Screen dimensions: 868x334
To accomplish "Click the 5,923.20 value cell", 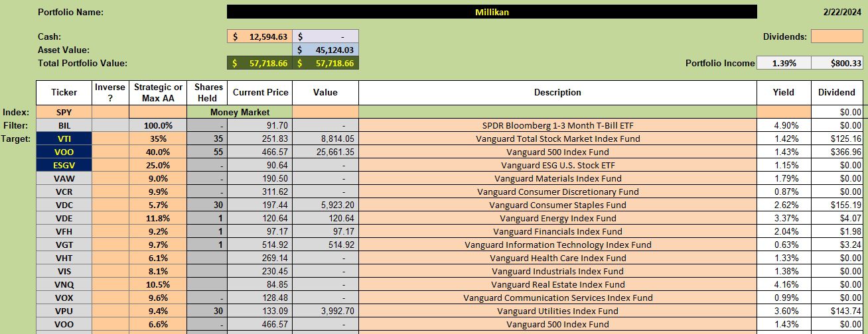I will point(326,205).
